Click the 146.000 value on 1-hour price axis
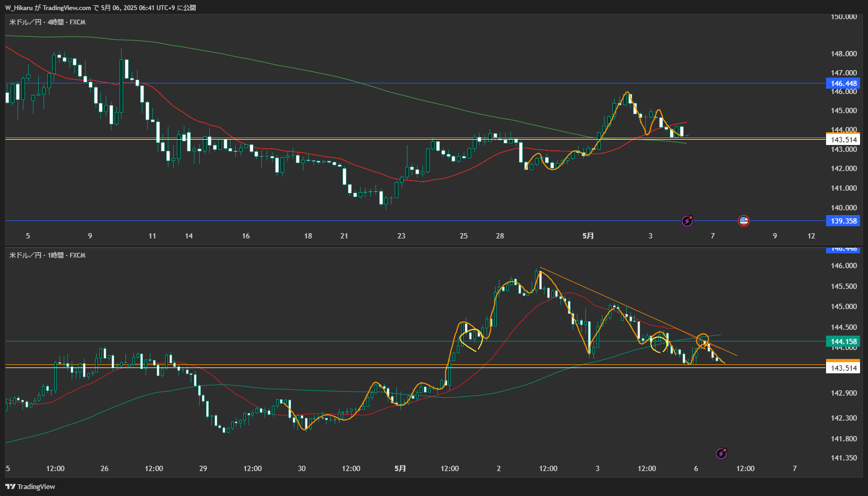This screenshot has width=868, height=496. (x=844, y=266)
